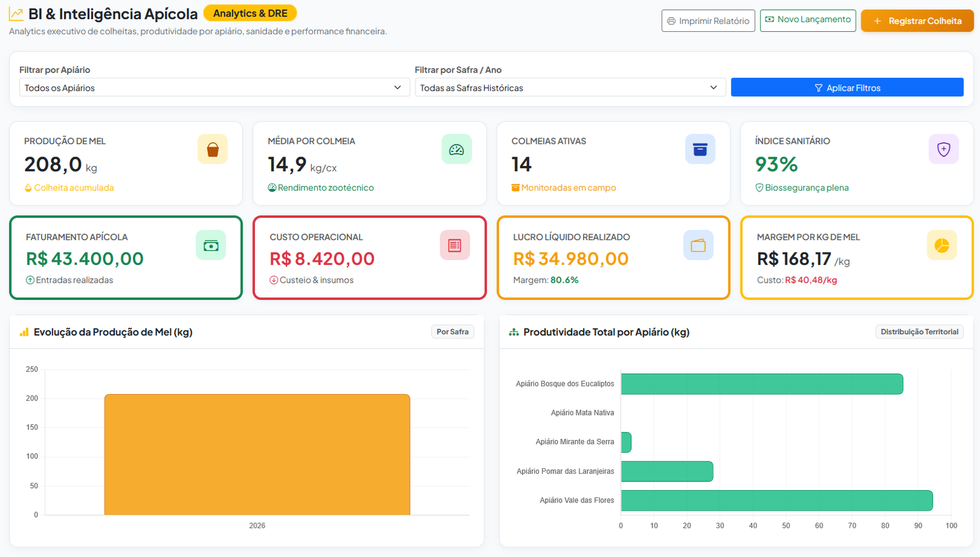Click the orange 2026 production bar
980x557 pixels.
click(257, 455)
